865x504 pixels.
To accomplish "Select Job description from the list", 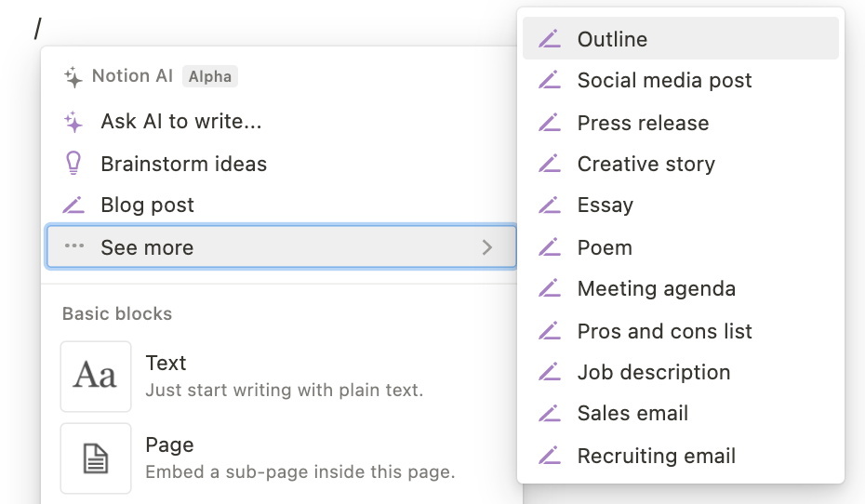I will 680,372.
